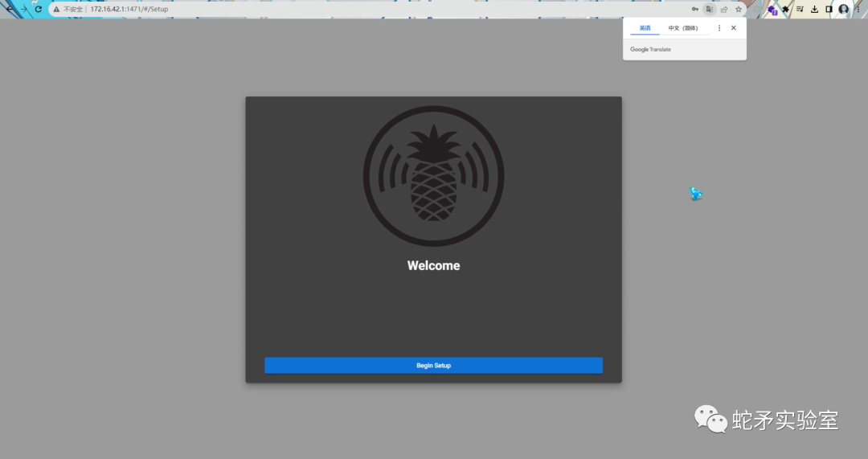Open the not-secure warning site info icon
This screenshot has width=868, height=459.
click(x=56, y=9)
